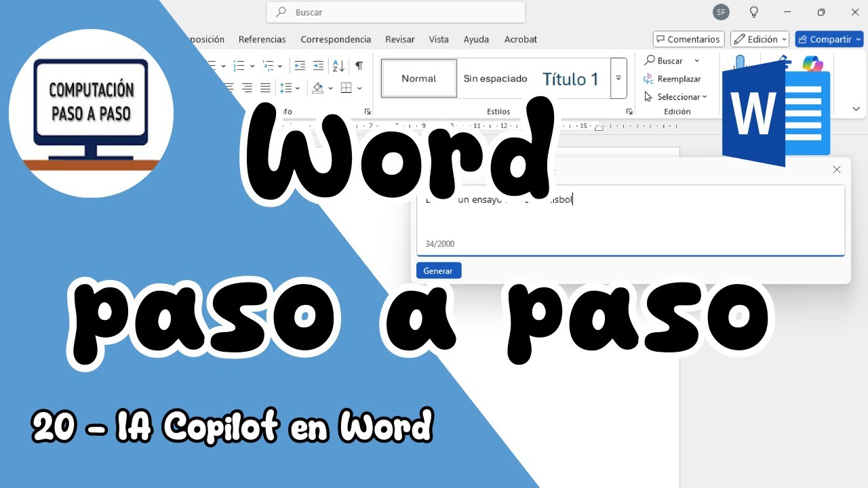
Task: Toggle the show paragraph marks pilcrow
Action: coord(359,66)
